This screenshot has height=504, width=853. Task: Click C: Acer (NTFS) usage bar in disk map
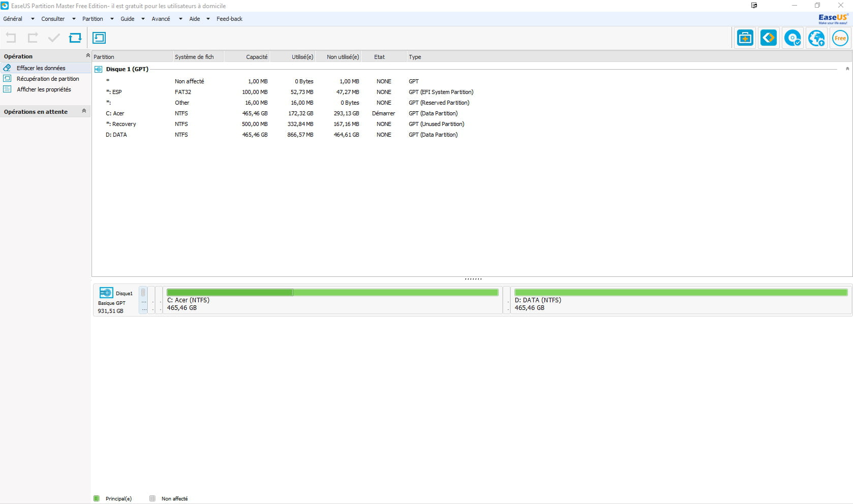pyautogui.click(x=332, y=292)
